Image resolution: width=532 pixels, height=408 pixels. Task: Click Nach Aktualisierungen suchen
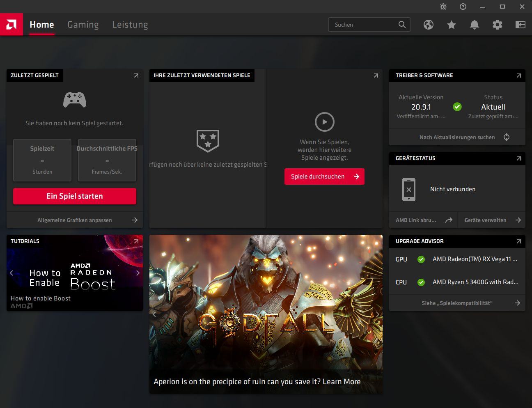coord(457,138)
